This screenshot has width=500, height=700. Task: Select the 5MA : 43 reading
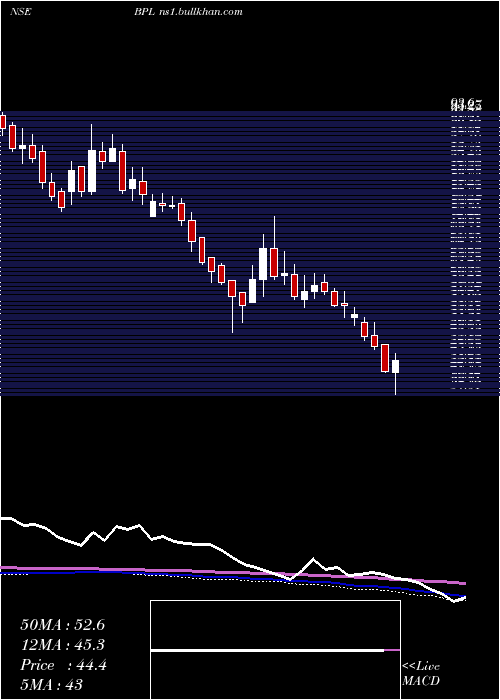coord(51,685)
